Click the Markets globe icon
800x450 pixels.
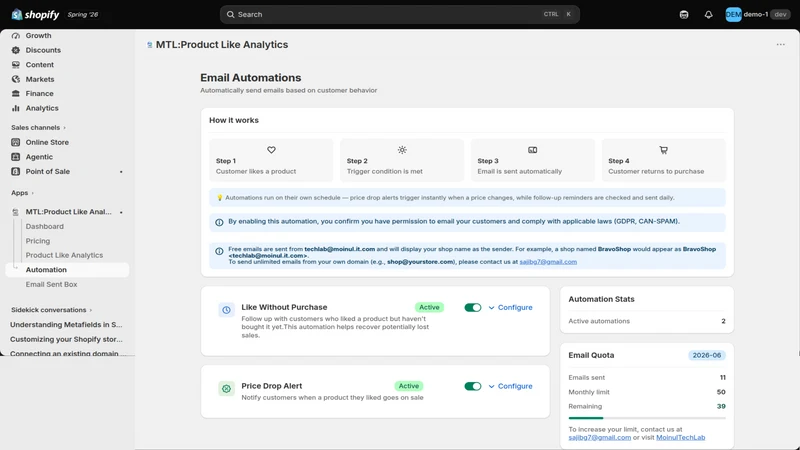(x=16, y=79)
